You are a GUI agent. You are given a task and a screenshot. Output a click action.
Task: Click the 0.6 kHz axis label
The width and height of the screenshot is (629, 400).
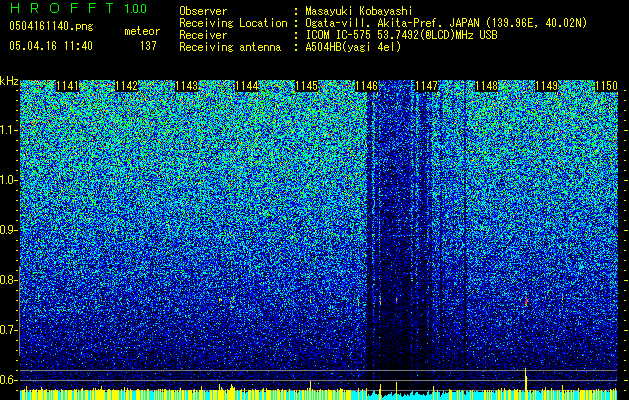point(8,380)
